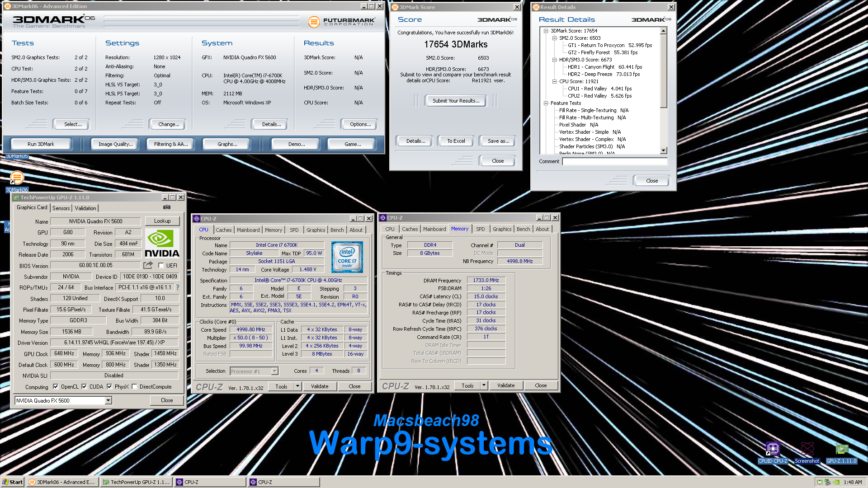The height and width of the screenshot is (488, 868).
Task: Select the HDR2 - Deep Freeze row
Action: (604, 75)
